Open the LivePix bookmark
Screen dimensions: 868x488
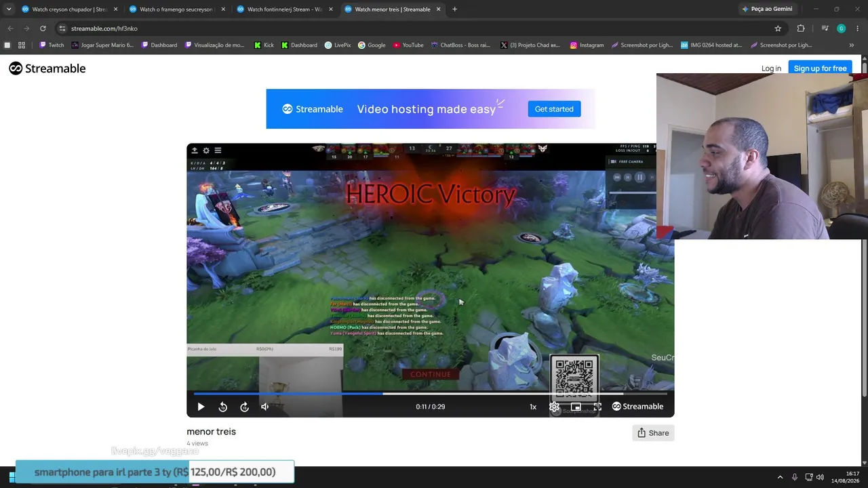(x=338, y=45)
